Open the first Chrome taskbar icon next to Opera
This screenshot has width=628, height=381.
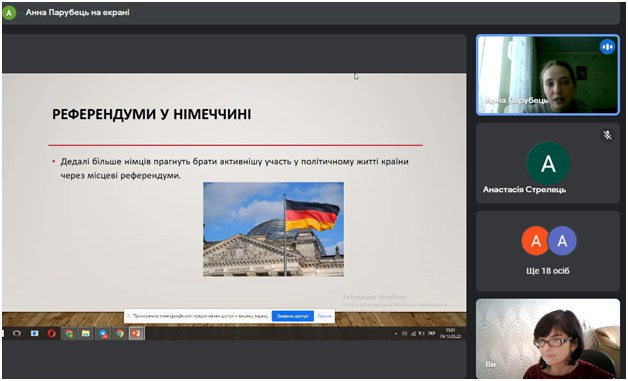point(69,333)
